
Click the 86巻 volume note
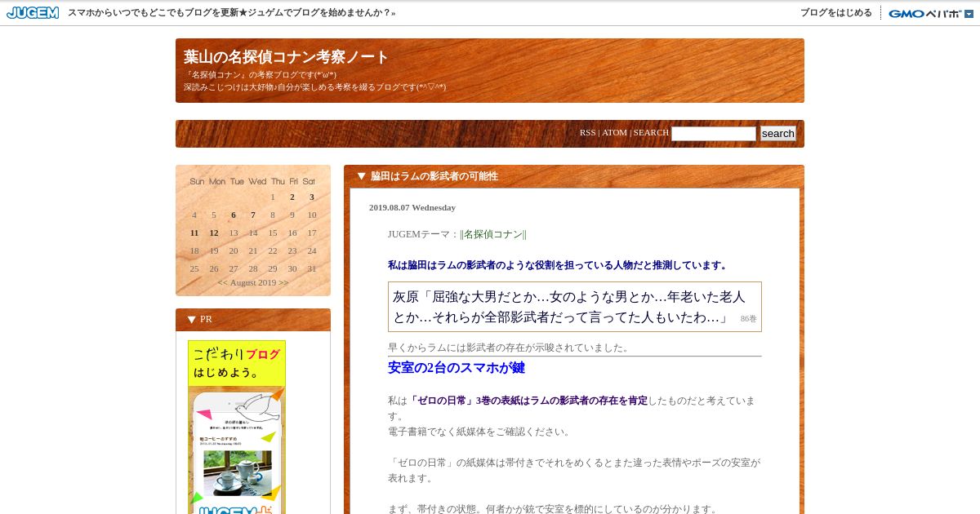749,319
